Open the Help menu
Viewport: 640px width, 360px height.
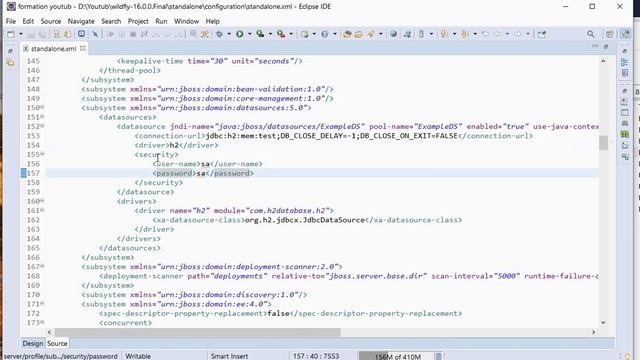click(212, 21)
